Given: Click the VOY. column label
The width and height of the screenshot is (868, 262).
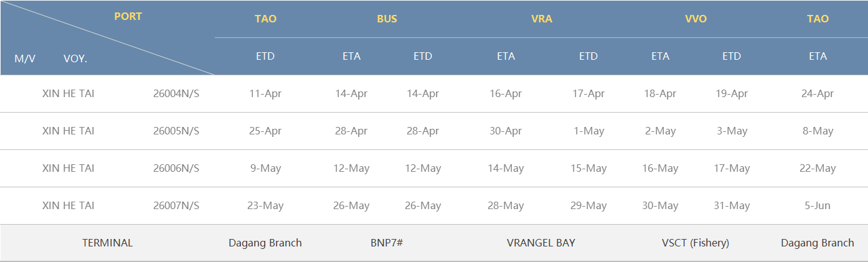Looking at the screenshot, I should click(x=75, y=58).
